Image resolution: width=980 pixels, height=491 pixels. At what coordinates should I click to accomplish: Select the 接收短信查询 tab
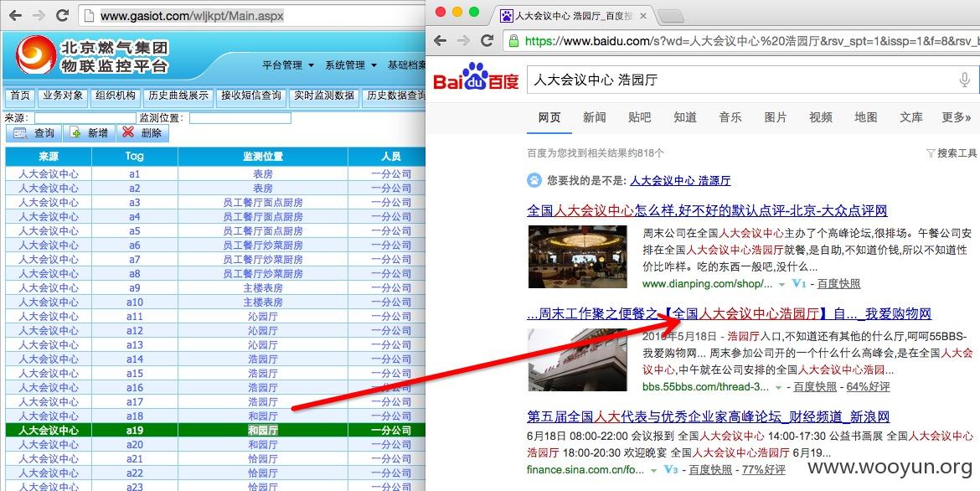coord(252,96)
